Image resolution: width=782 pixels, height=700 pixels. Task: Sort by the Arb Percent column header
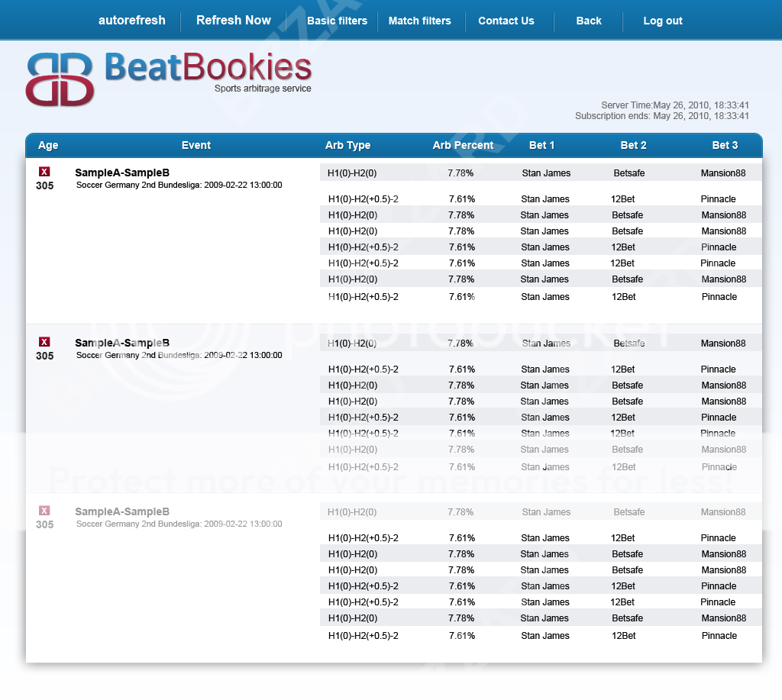tap(463, 145)
